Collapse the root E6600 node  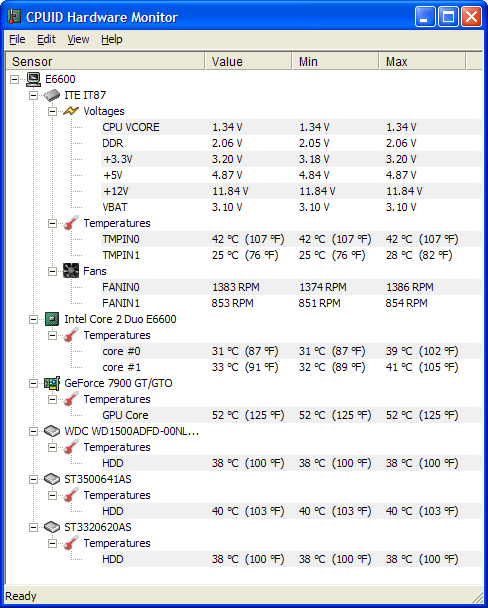[15, 79]
